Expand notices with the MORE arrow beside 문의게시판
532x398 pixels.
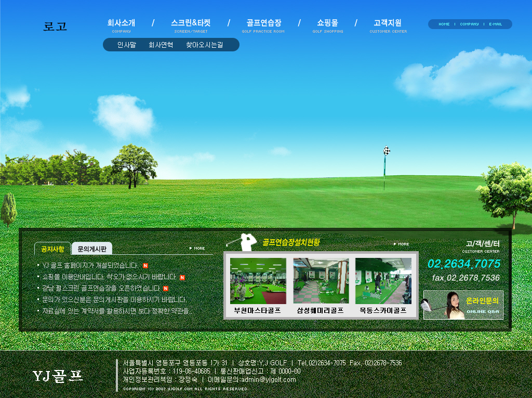197,248
